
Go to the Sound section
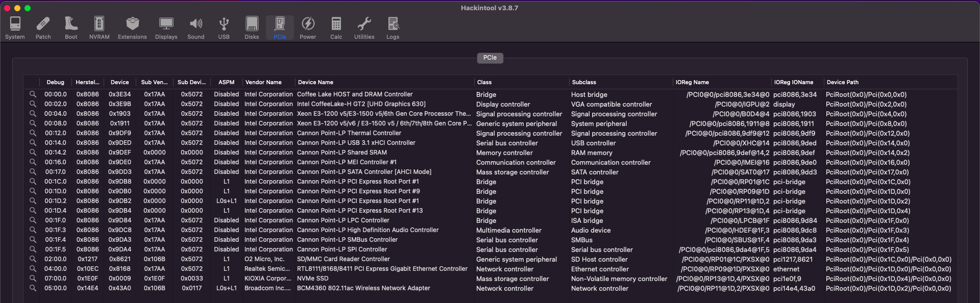pos(195,28)
